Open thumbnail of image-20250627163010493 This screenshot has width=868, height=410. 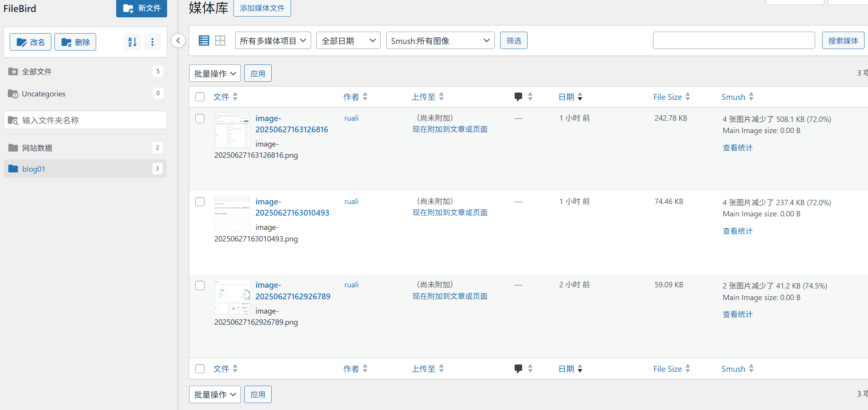(232, 213)
